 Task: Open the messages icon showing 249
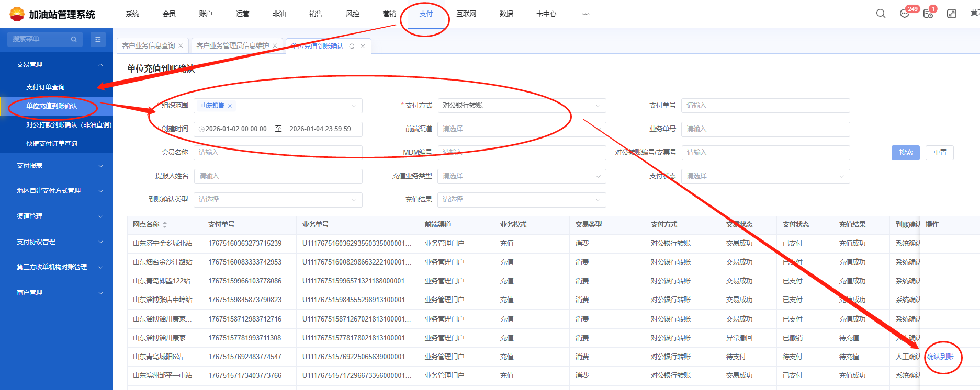905,14
